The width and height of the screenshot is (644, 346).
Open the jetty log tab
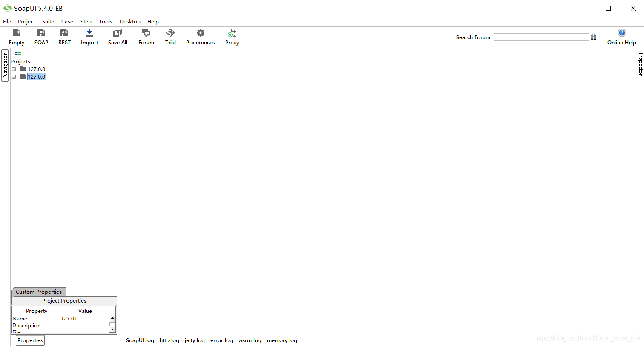pyautogui.click(x=195, y=340)
